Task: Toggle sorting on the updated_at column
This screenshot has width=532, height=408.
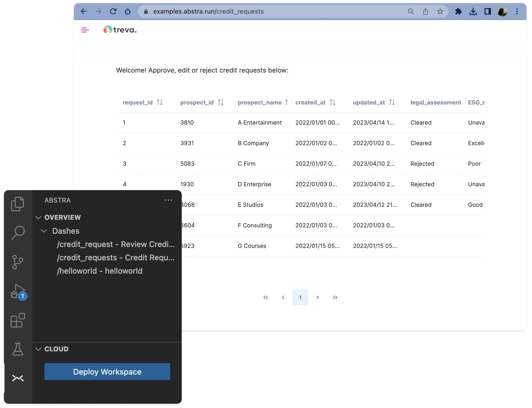Action: (x=392, y=102)
